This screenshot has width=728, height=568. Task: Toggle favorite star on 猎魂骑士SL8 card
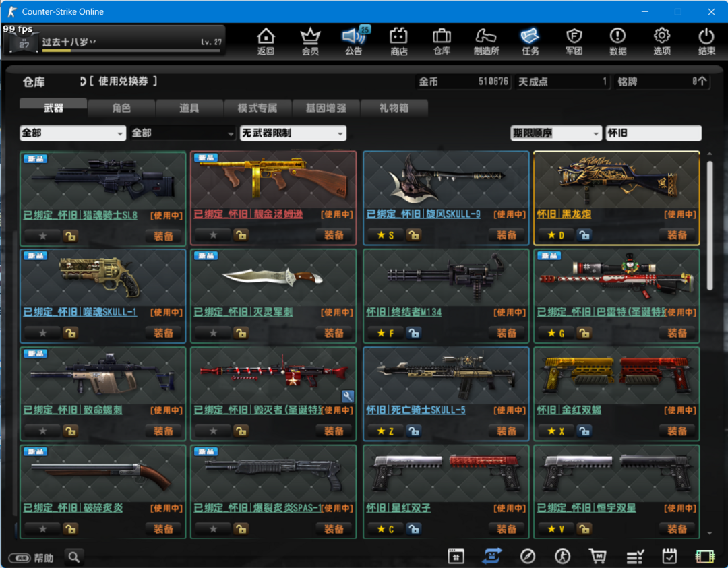point(42,236)
